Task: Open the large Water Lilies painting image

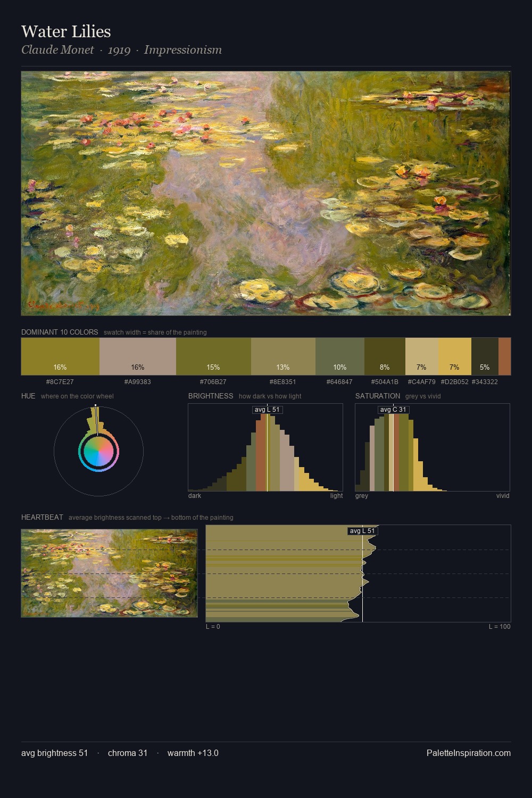Action: click(266, 194)
